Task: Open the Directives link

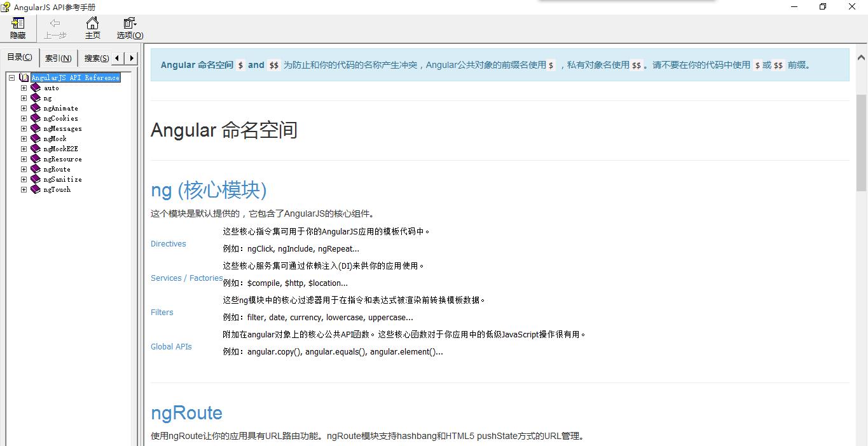Action: (168, 243)
